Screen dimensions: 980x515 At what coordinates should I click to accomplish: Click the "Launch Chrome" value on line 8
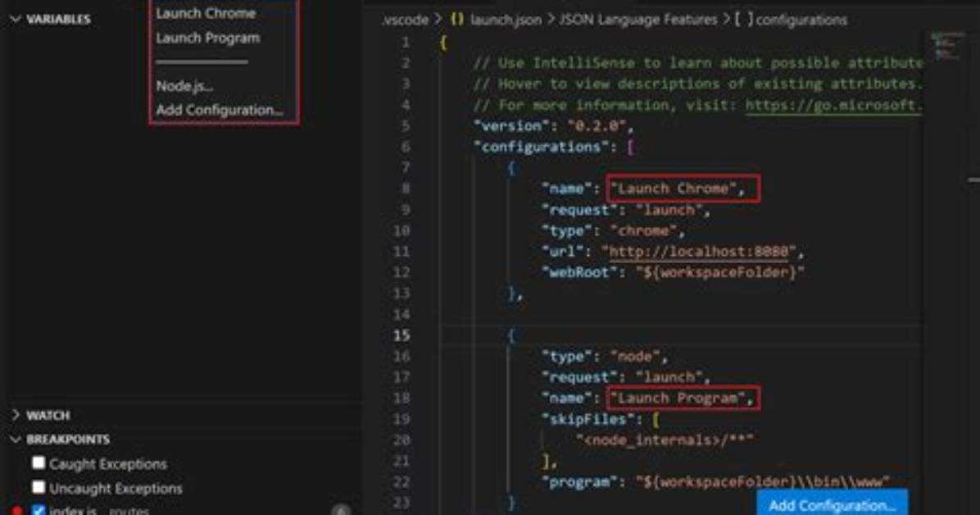(673, 189)
